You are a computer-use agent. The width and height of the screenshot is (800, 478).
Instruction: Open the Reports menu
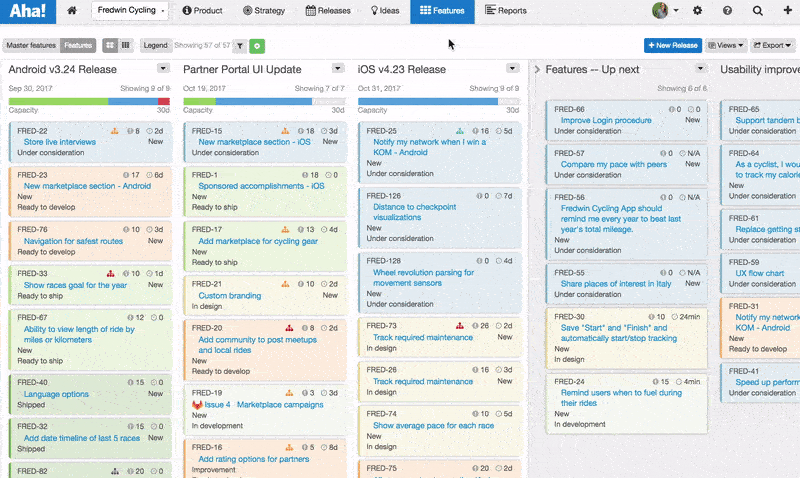pyautogui.click(x=506, y=10)
